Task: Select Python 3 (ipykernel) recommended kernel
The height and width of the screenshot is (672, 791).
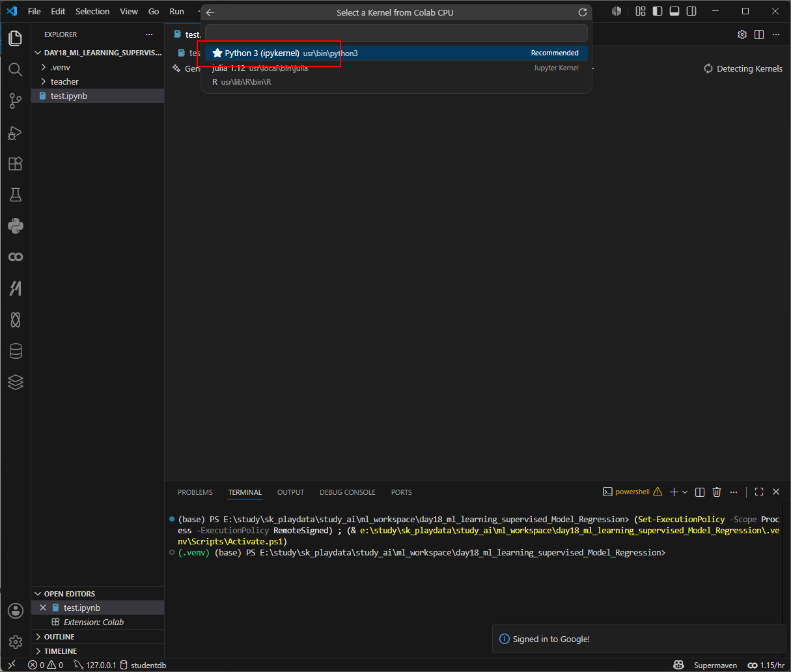Action: [396, 53]
